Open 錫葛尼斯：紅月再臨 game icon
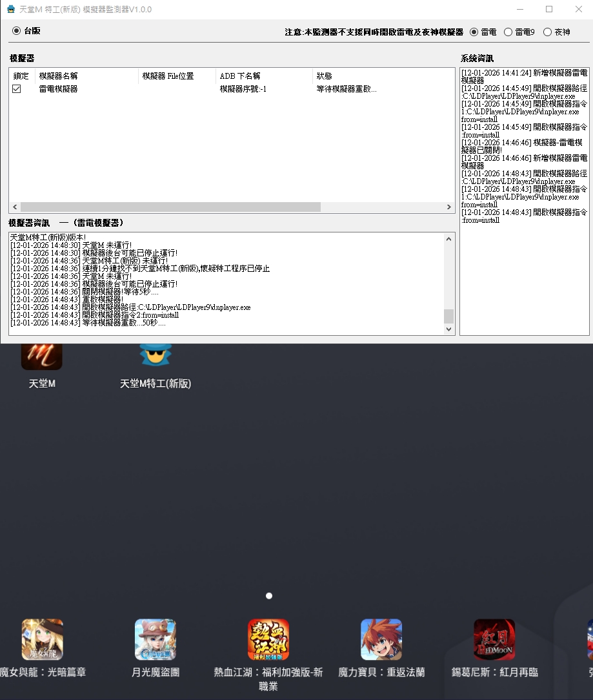 tap(494, 639)
